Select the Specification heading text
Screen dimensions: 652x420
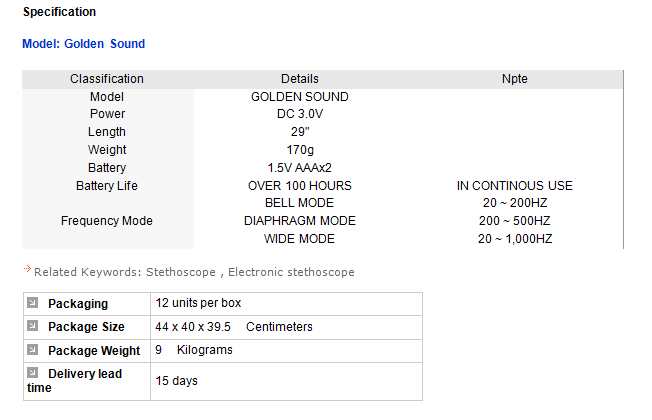pyautogui.click(x=59, y=12)
